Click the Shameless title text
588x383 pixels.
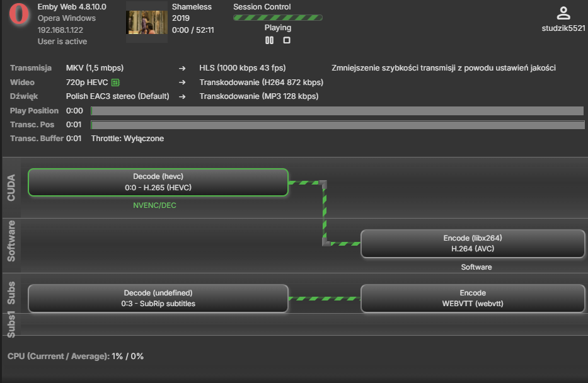192,7
